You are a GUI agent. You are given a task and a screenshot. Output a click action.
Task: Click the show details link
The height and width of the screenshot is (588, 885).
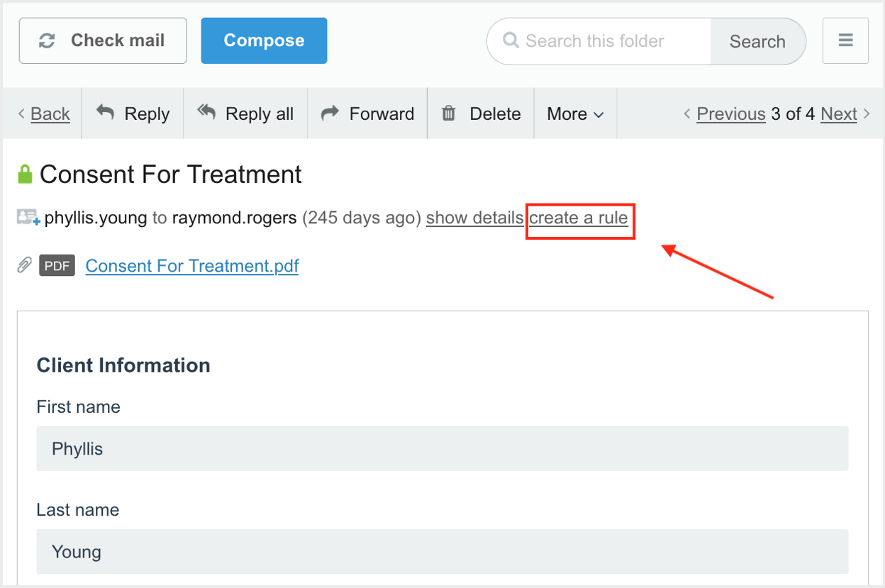coord(474,218)
